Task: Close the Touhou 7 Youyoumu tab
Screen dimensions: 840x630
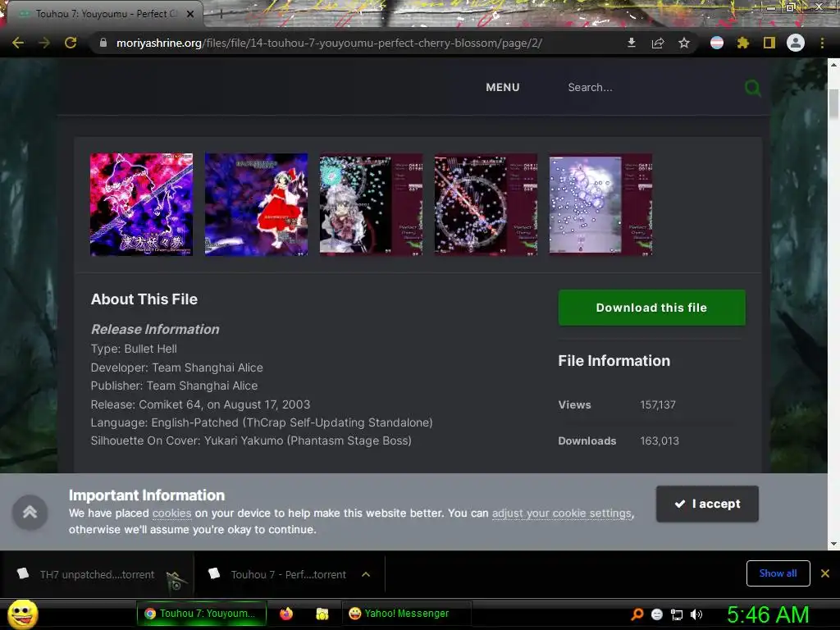Action: tap(190, 14)
